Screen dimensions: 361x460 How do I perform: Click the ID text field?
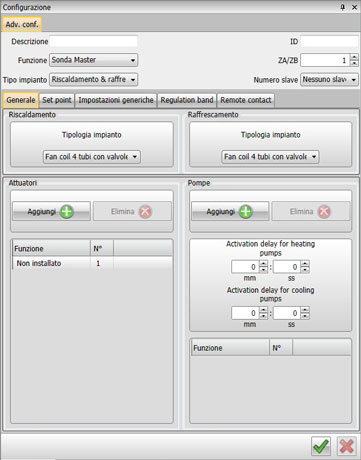pyautogui.click(x=329, y=41)
